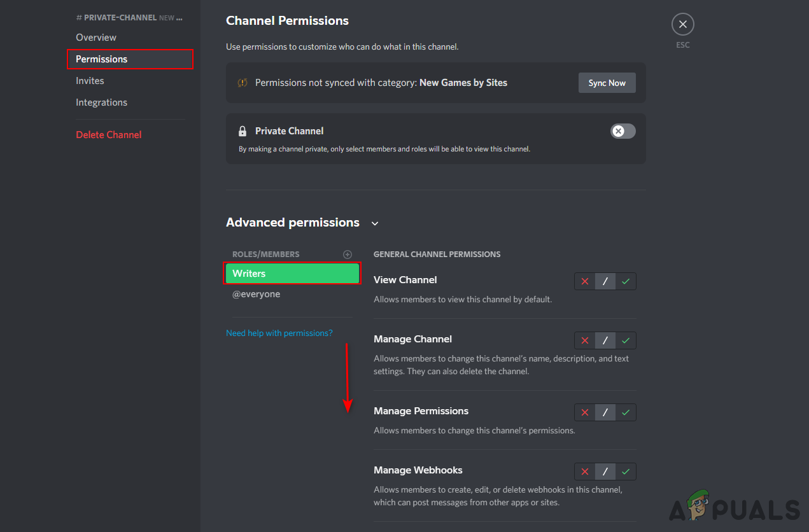Open the Invites settings tab

(90, 81)
